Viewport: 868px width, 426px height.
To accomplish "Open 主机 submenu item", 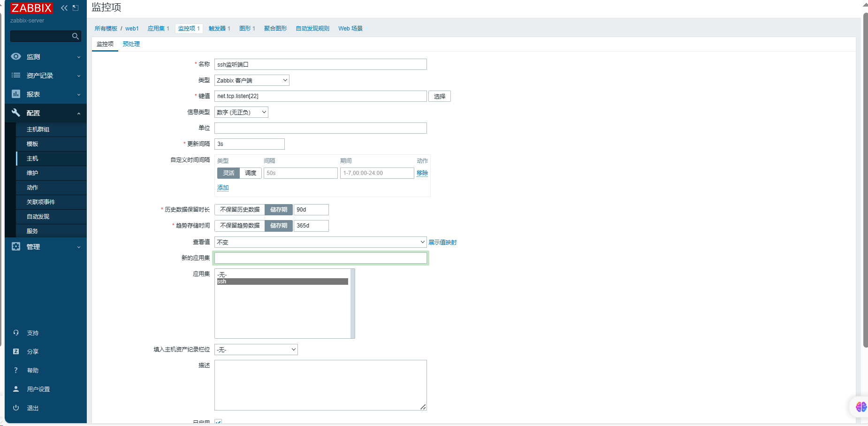I will coord(51,159).
